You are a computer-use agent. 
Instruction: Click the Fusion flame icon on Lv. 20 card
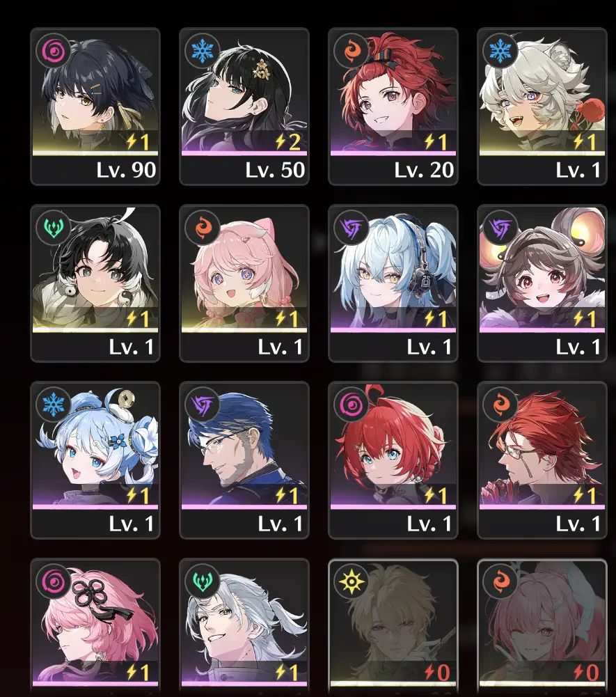point(352,50)
